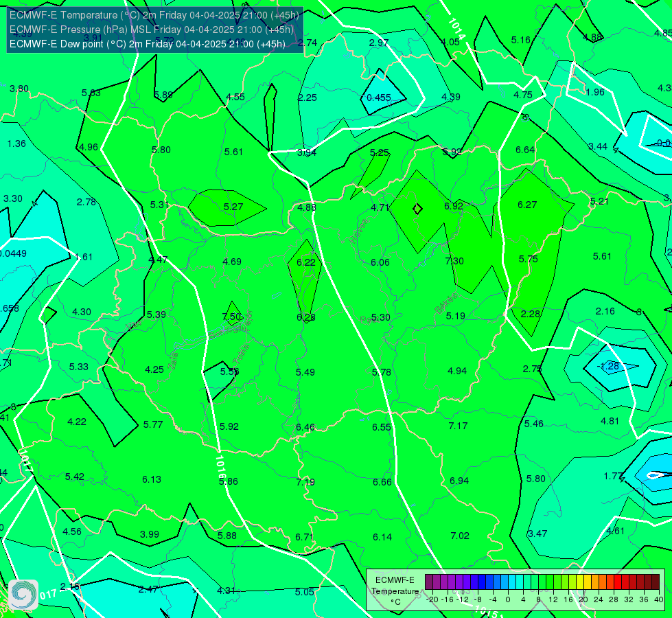The width and height of the screenshot is (672, 618).
Task: Click the 5.75 temperature value
Action: pos(529,259)
